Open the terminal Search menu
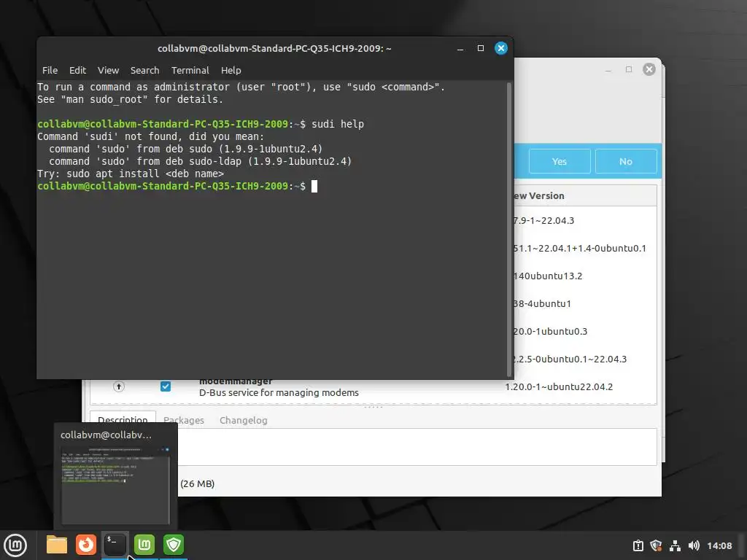Viewport: 747px width, 560px height. coord(145,70)
